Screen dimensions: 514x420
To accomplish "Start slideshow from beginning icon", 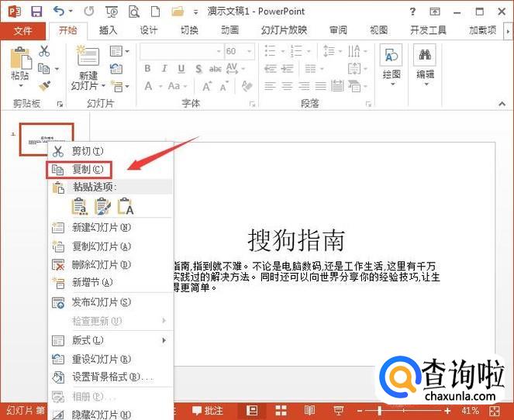I will (x=112, y=12).
